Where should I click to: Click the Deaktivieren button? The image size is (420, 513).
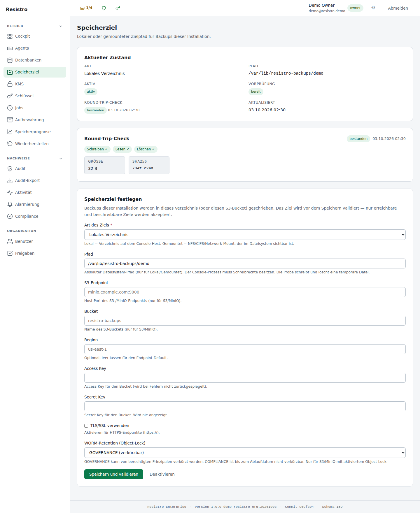pos(162,474)
